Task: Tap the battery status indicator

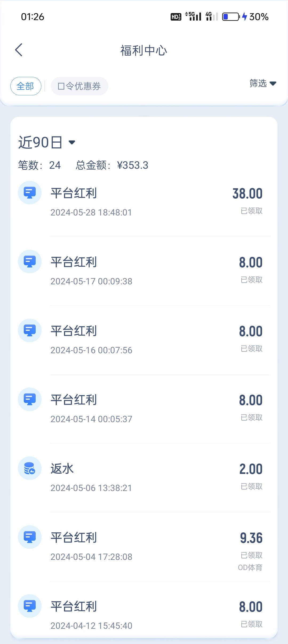Action: [231, 17]
